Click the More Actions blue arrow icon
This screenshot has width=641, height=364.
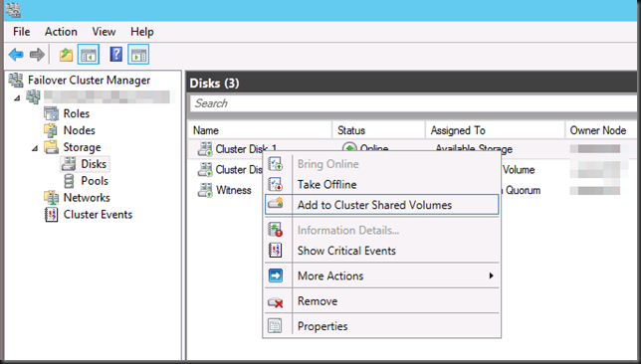point(276,275)
